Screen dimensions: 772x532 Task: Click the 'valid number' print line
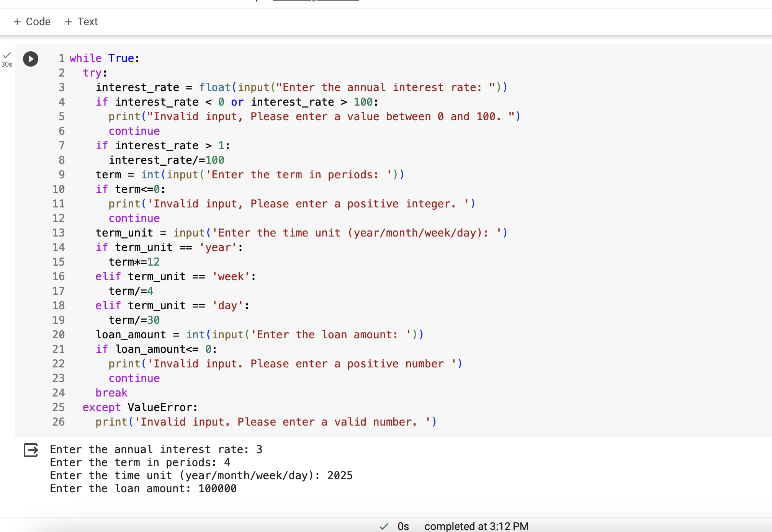coord(266,422)
